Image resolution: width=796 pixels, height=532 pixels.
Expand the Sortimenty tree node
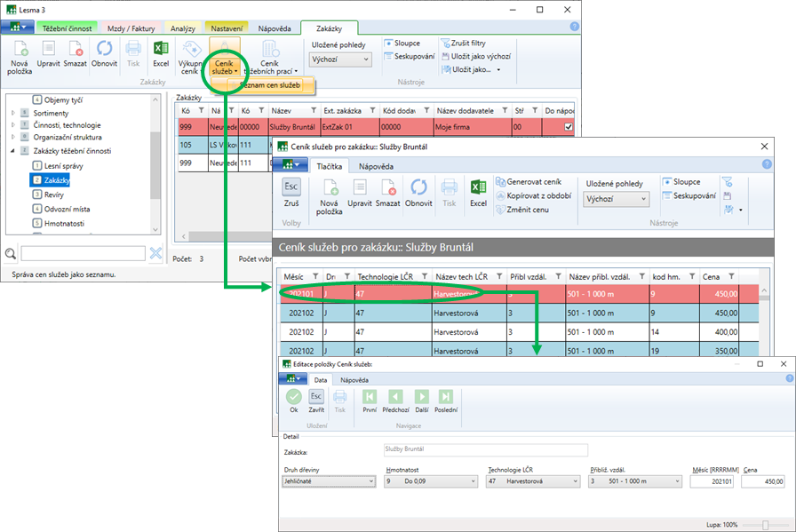[x=12, y=113]
